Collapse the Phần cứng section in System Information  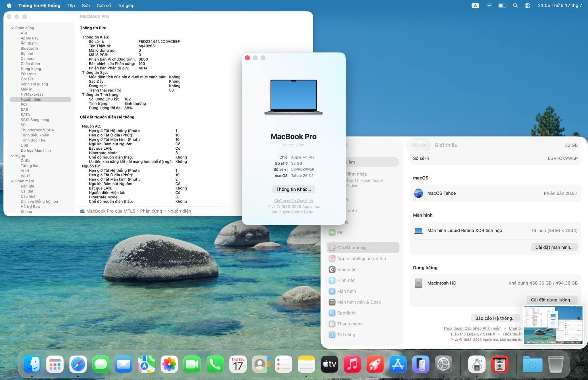[x=12, y=28]
